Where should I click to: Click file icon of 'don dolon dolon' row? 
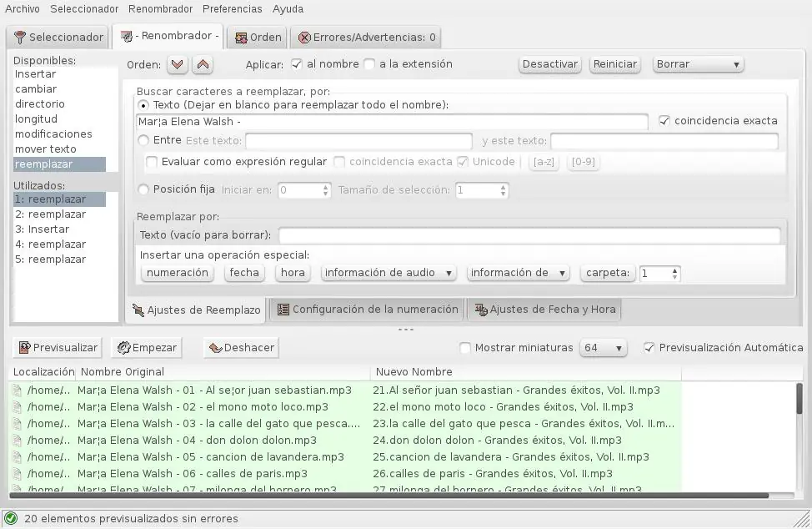click(x=18, y=441)
